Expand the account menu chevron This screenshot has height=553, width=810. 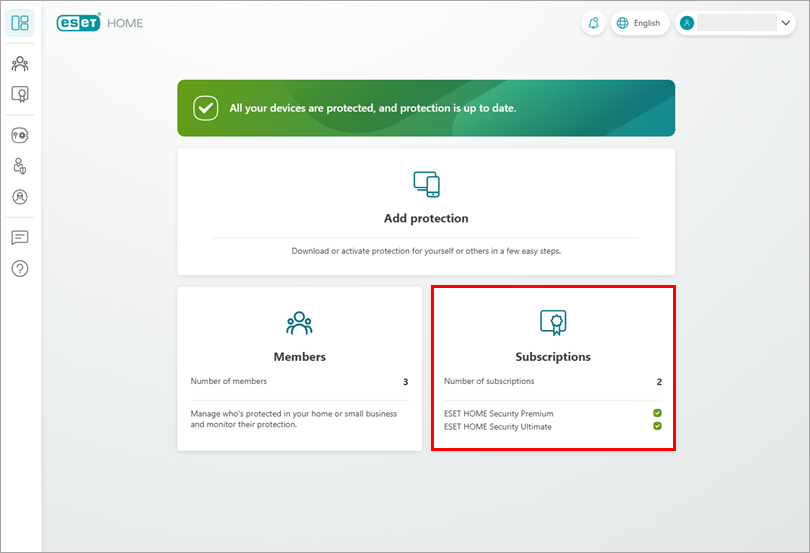[x=786, y=23]
